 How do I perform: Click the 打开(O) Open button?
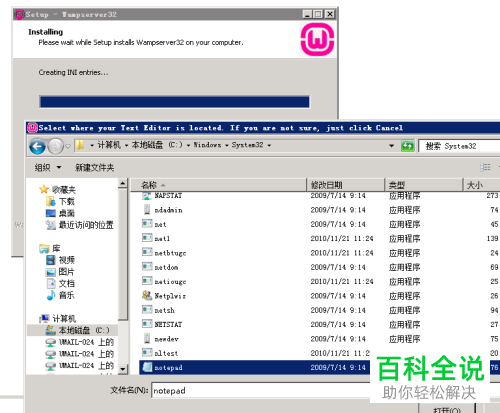coord(447,409)
